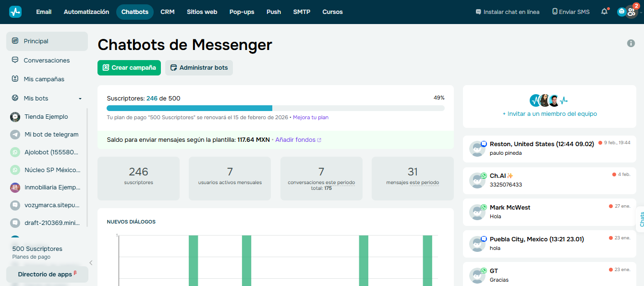Open the Enviar SMS tool
The image size is (644, 286).
(x=571, y=11)
